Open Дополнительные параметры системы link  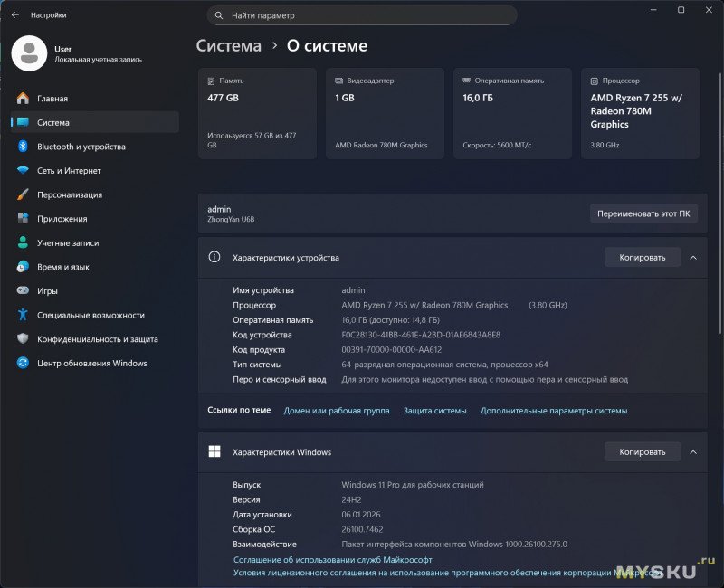click(553, 411)
